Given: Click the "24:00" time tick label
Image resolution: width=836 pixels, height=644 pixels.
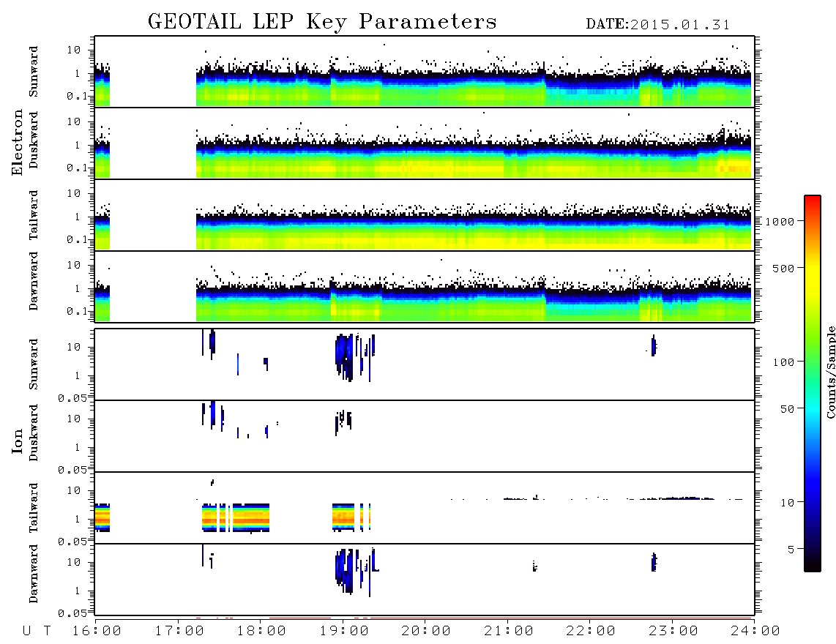Looking at the screenshot, I should point(755,632).
